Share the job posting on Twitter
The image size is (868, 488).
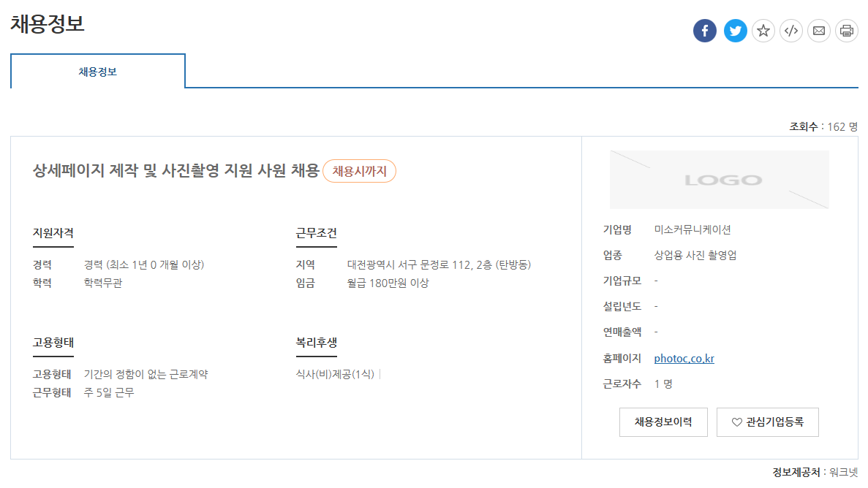click(736, 31)
